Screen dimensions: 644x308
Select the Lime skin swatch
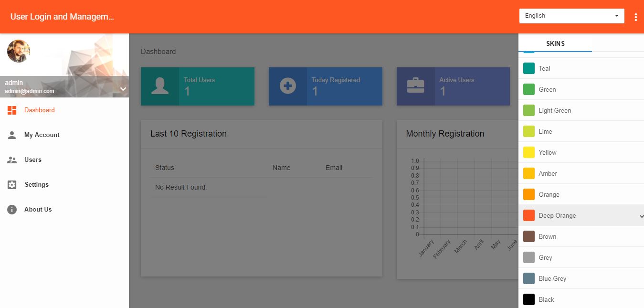529,131
